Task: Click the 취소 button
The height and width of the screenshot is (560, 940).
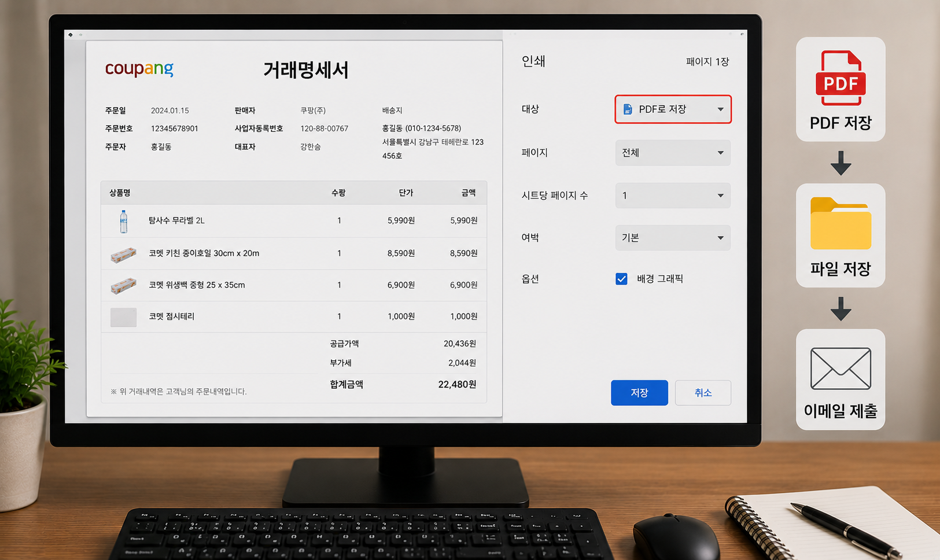Action: [x=703, y=393]
